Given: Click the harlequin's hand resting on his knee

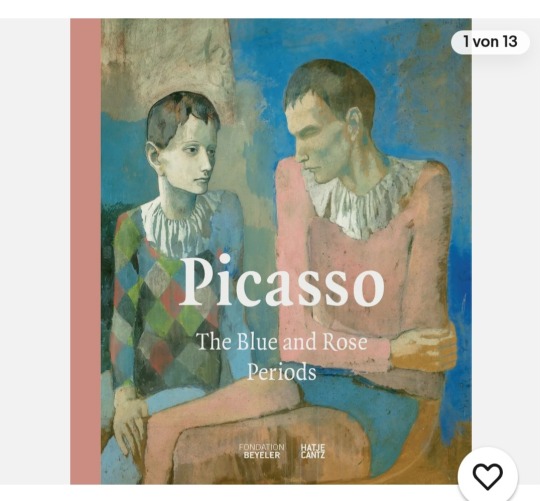Looking at the screenshot, I should pyautogui.click(x=130, y=422).
